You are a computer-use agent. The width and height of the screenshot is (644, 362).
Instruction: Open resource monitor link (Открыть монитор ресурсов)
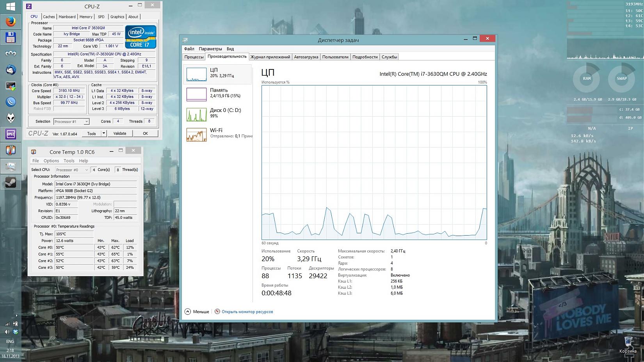(x=247, y=312)
